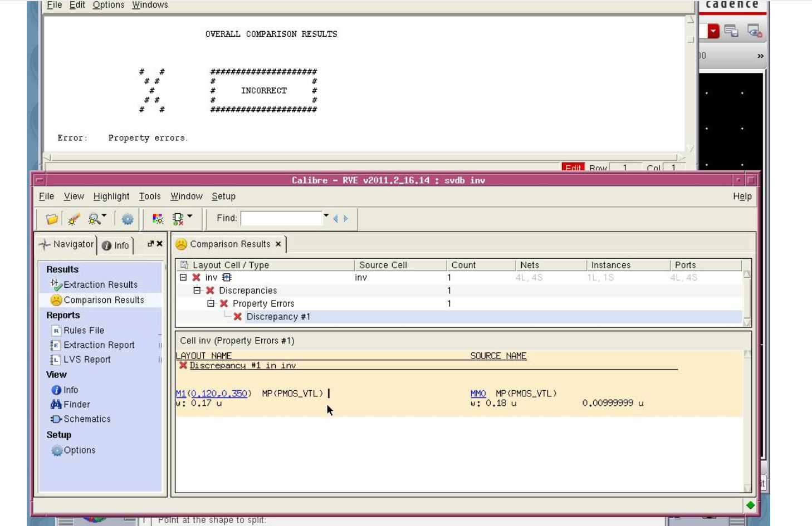Open a results database with the folder icon
This screenshot has height=526, width=812.
pos(52,219)
